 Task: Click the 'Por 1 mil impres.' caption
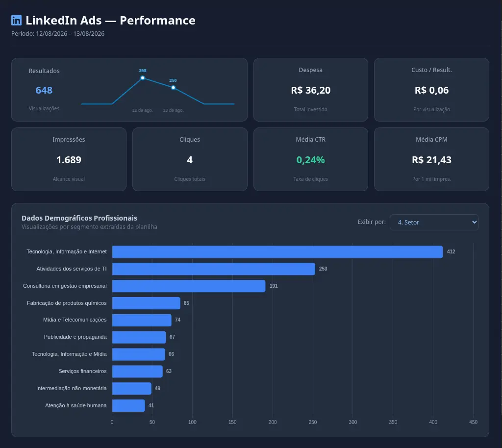431,179
